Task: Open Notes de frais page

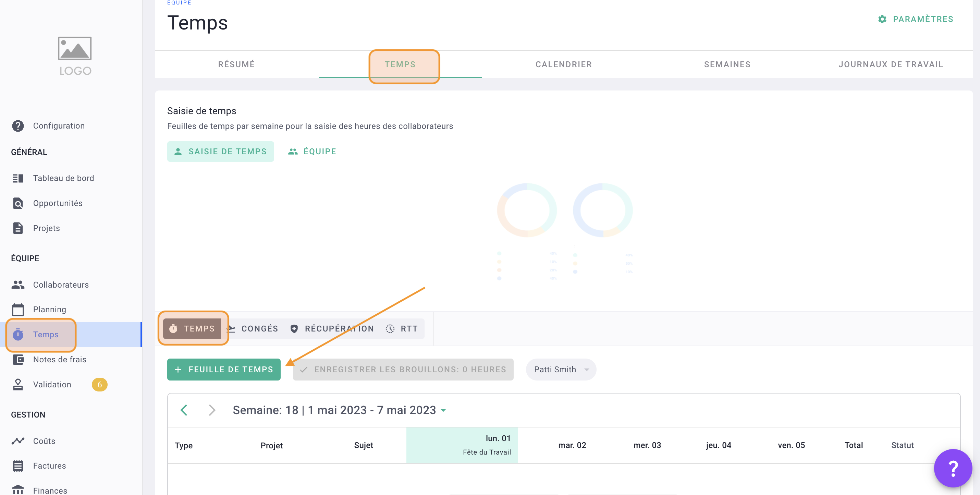Action: (x=60, y=360)
